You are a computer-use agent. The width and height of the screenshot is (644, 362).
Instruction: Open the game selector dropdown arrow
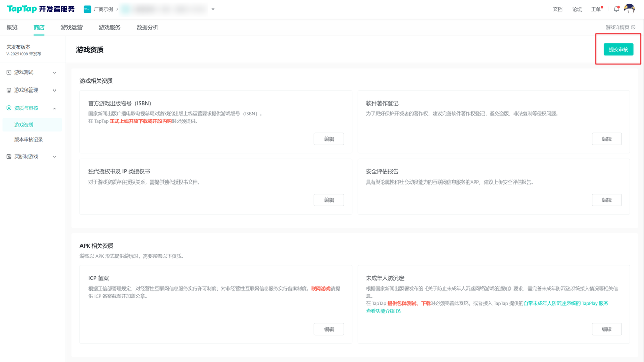tap(213, 9)
